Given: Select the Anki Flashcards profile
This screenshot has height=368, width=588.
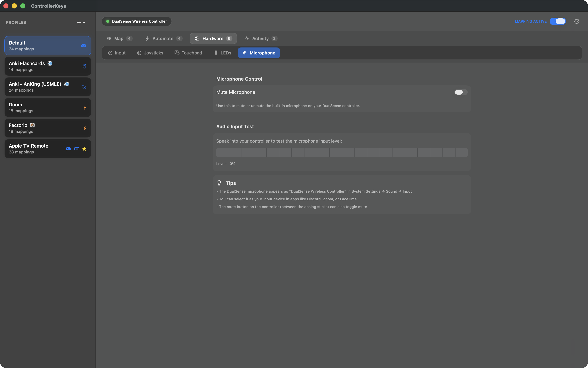Looking at the screenshot, I should pos(48,66).
